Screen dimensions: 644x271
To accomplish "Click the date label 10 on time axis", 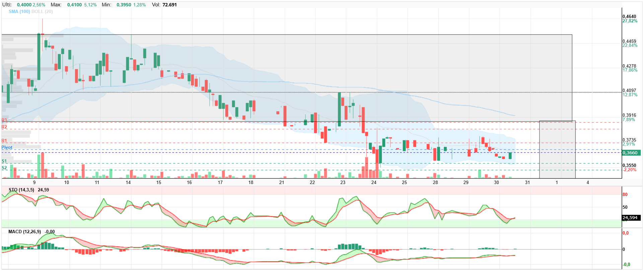I will pos(67,182).
